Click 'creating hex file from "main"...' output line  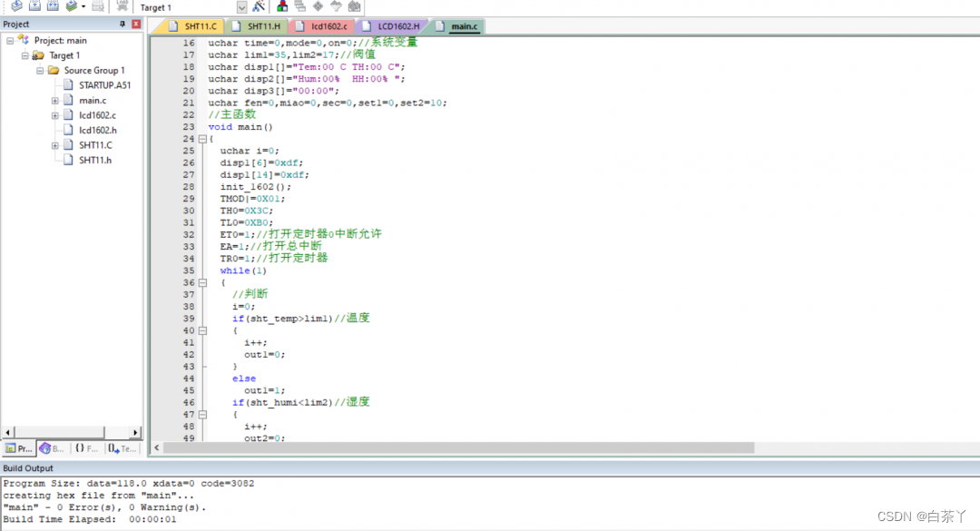point(99,496)
